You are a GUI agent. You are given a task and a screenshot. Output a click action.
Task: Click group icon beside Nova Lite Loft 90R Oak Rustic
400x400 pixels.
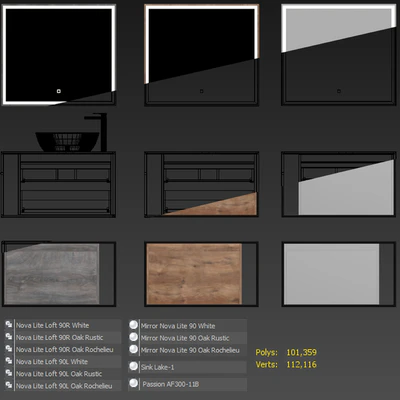9,337
